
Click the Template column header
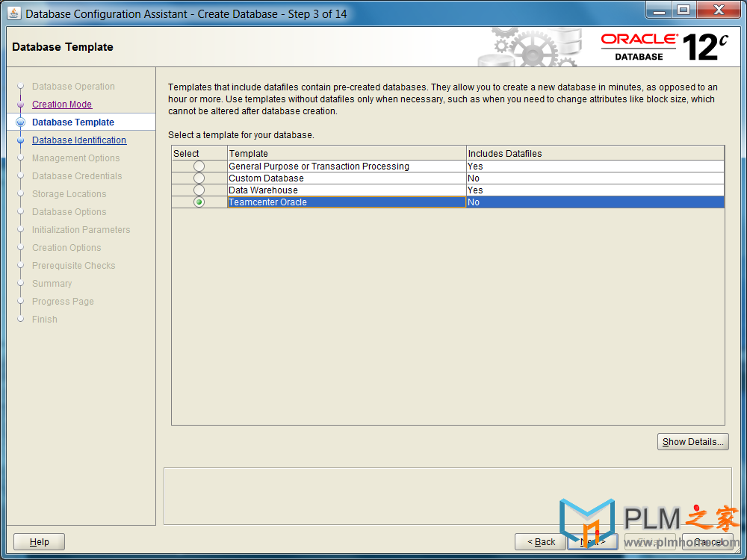point(347,153)
